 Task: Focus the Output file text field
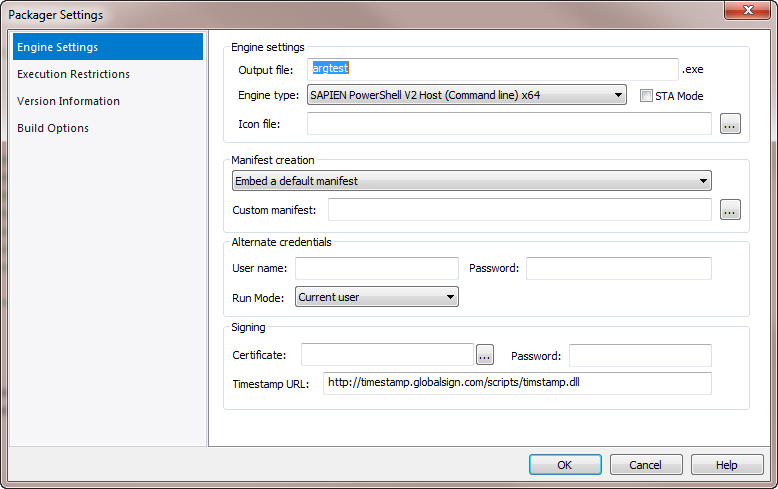tap(493, 69)
